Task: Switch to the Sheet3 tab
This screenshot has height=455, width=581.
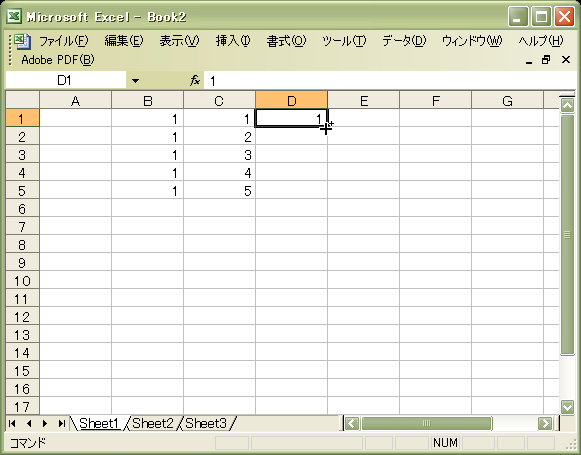Action: [x=206, y=423]
